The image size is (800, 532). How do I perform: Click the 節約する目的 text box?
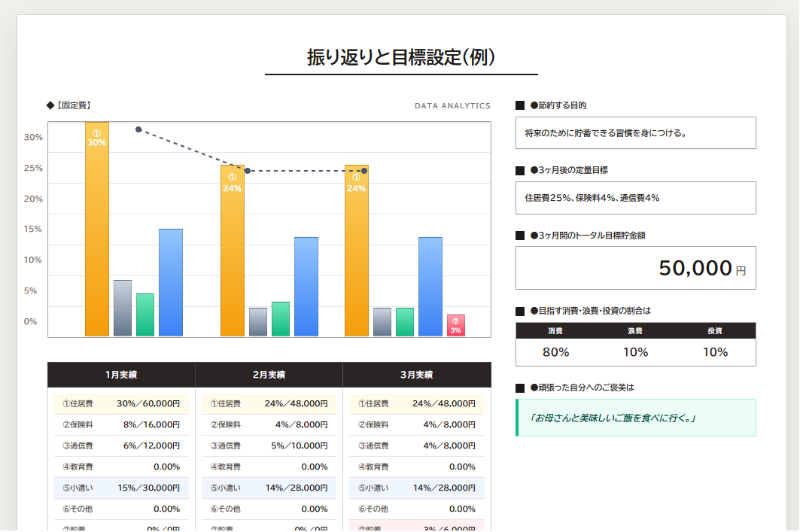click(635, 133)
